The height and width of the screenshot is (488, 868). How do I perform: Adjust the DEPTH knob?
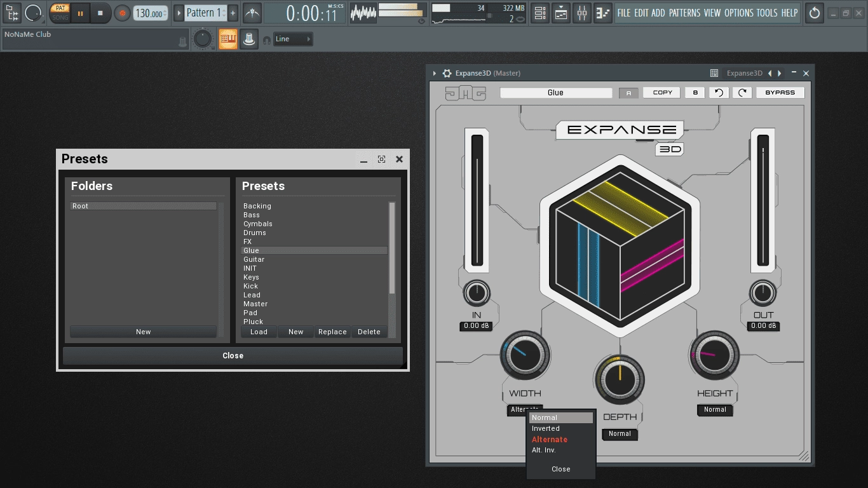click(620, 379)
